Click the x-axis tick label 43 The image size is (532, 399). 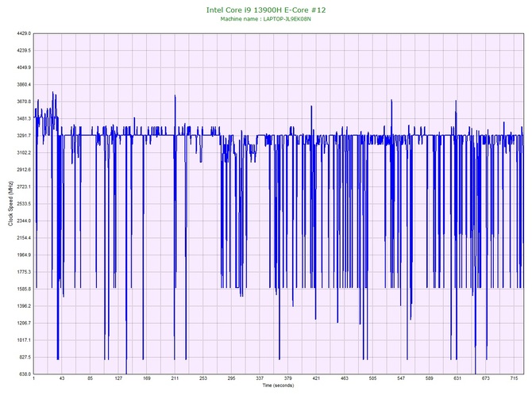click(x=62, y=378)
